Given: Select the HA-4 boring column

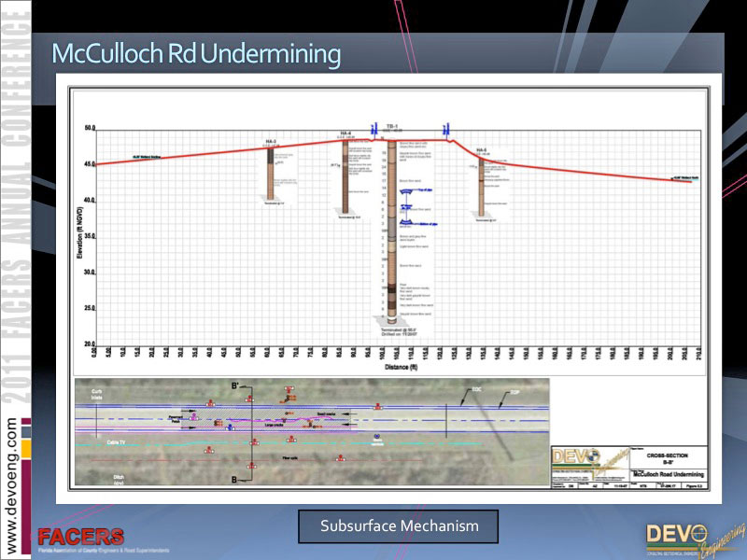Looking at the screenshot, I should (x=345, y=177).
